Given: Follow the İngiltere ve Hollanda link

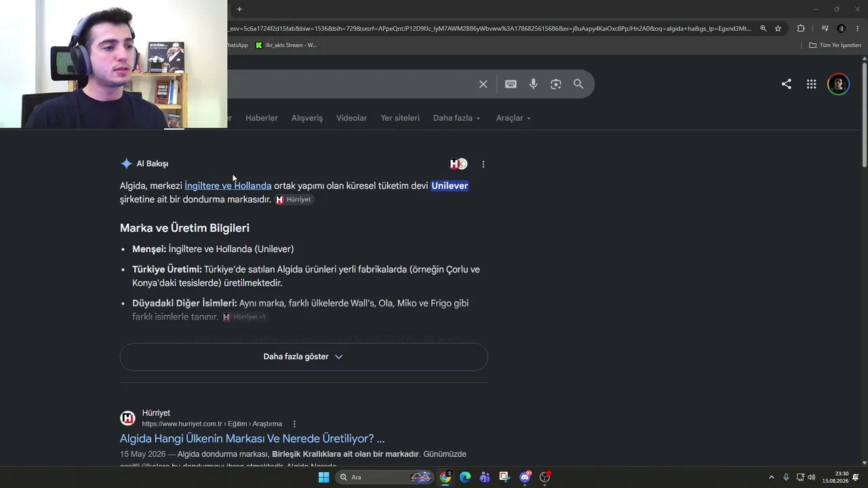Looking at the screenshot, I should (x=228, y=186).
